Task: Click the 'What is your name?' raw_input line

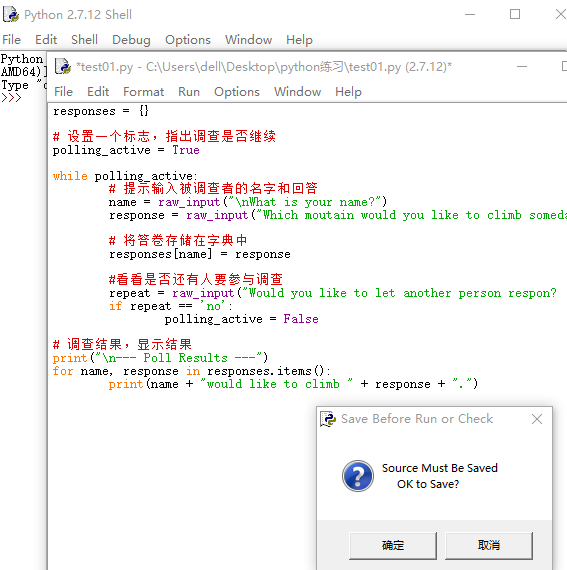Action: tap(248, 202)
